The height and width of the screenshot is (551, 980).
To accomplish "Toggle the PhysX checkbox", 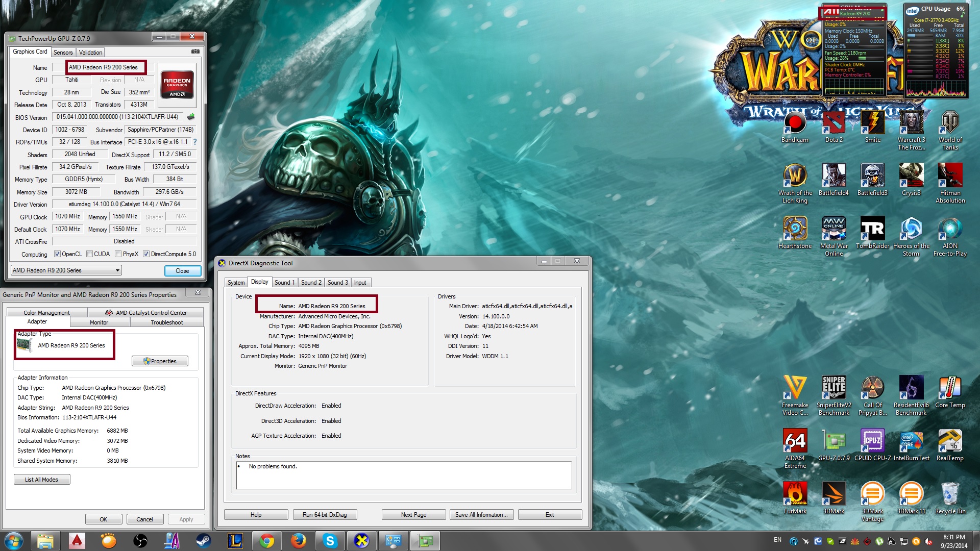I will (x=118, y=254).
